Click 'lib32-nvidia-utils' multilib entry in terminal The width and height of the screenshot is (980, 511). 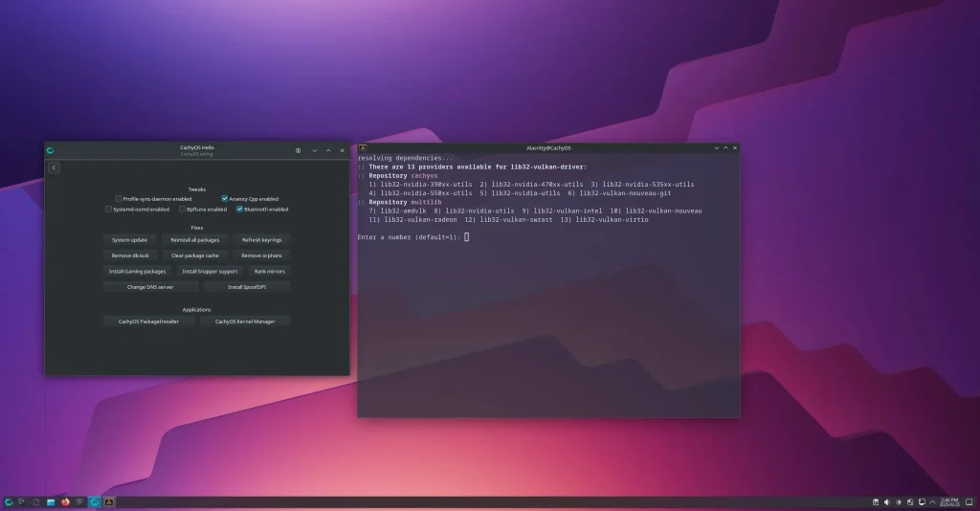(x=480, y=211)
